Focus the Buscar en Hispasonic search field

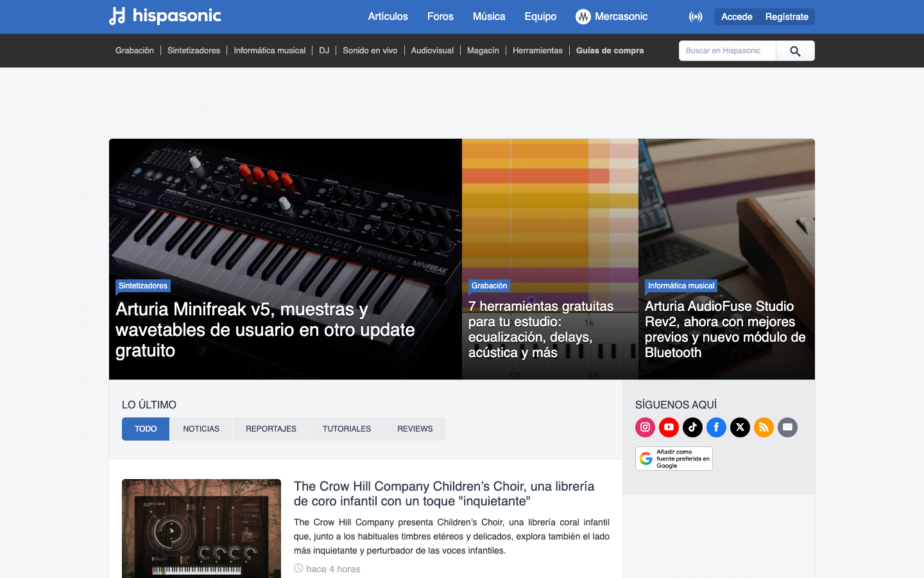(728, 51)
